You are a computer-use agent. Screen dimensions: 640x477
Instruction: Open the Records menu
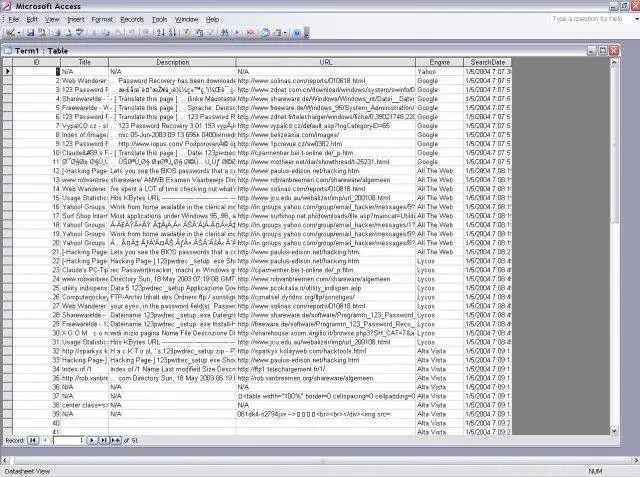pyautogui.click(x=132, y=19)
